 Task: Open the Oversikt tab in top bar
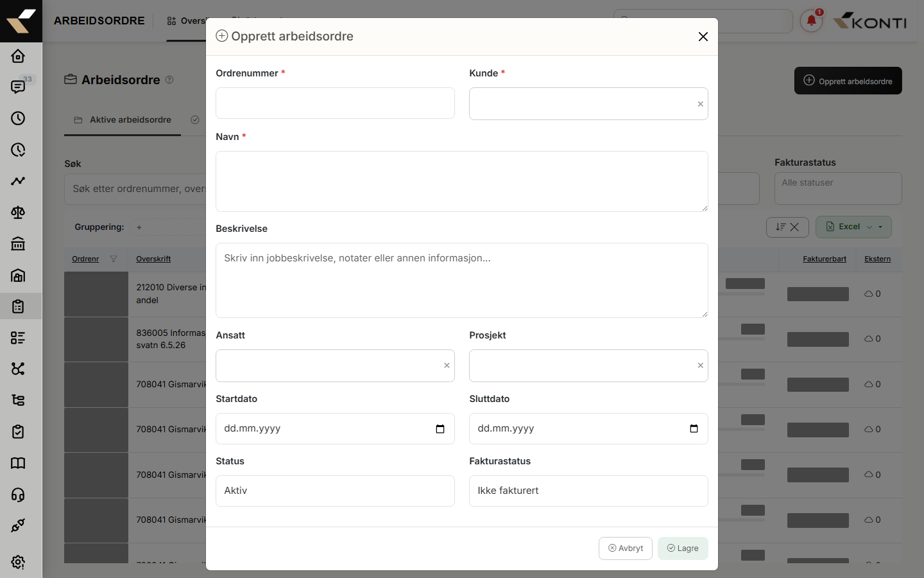(186, 21)
